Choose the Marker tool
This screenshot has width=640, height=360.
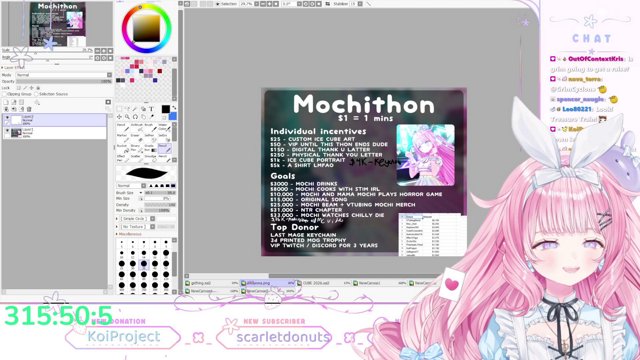[123, 139]
